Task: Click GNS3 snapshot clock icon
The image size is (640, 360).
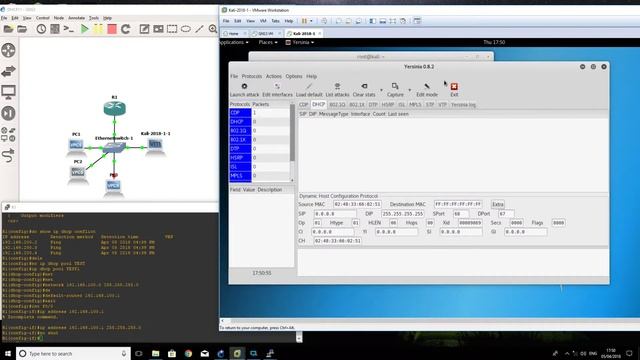Action: click(x=41, y=29)
